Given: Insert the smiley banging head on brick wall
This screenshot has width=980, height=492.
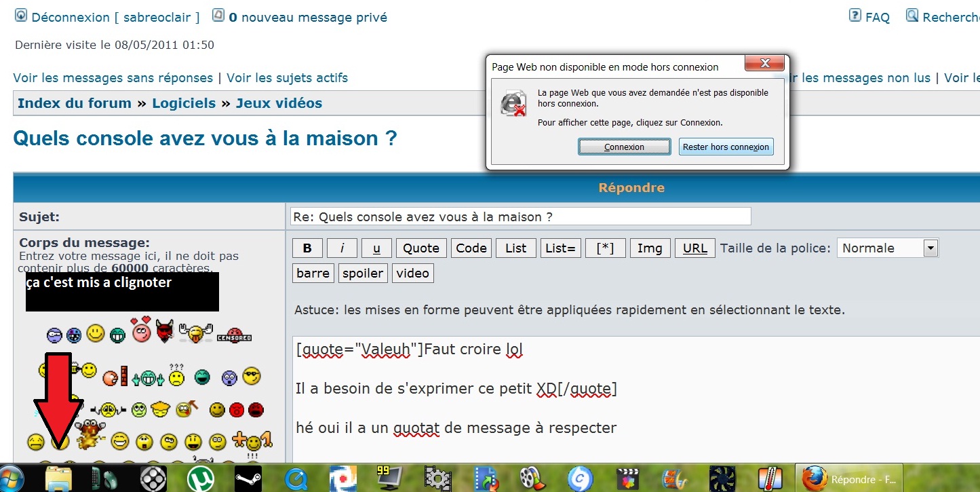Looking at the screenshot, I should [x=115, y=376].
